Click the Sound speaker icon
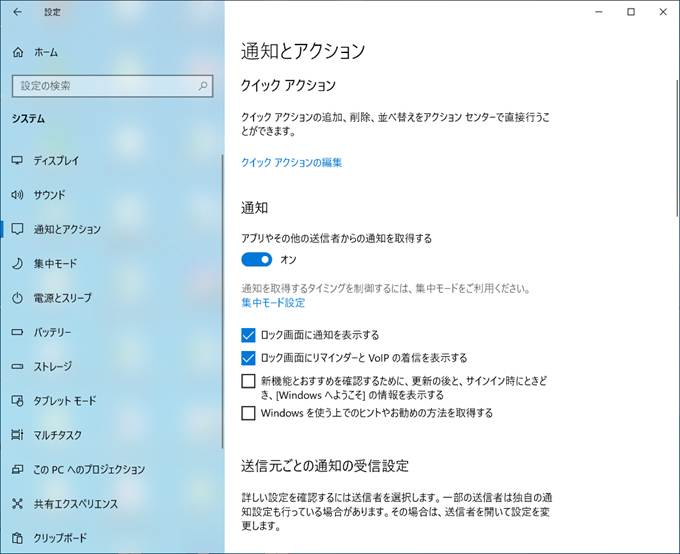This screenshot has width=680, height=554. click(17, 195)
